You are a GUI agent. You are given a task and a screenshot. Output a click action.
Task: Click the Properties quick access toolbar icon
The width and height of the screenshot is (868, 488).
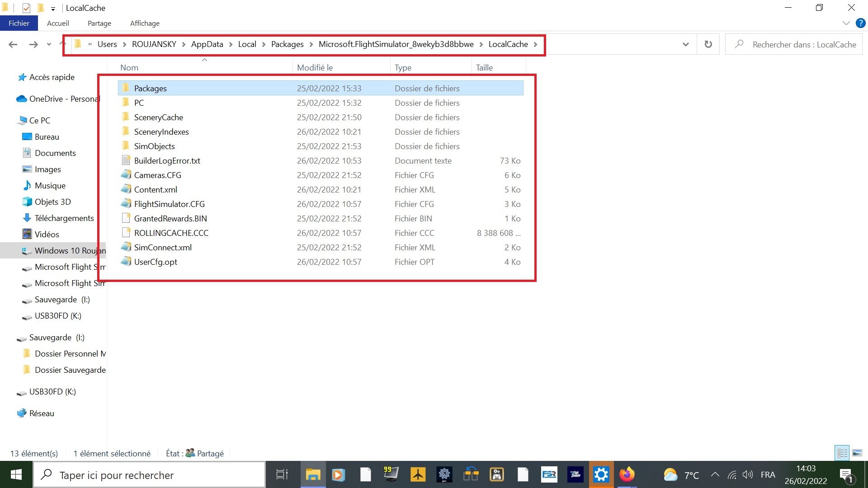[x=26, y=8]
